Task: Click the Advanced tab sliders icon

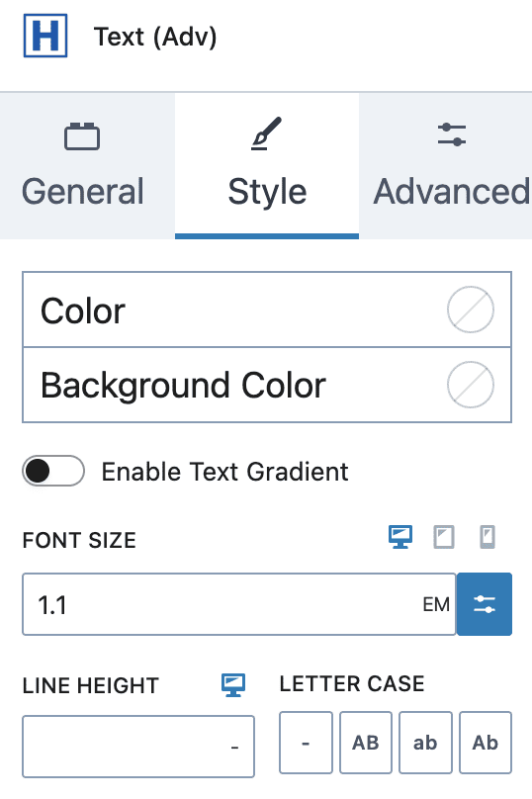Action: tap(452, 134)
